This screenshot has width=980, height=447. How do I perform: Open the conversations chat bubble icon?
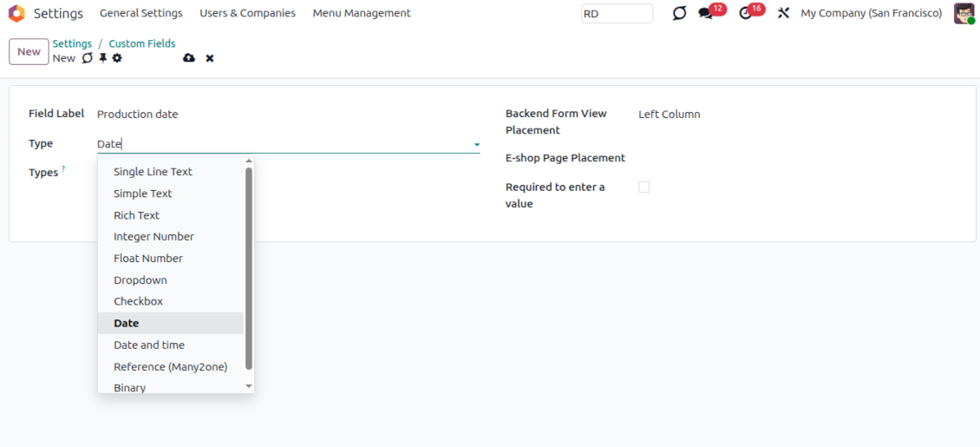(705, 14)
